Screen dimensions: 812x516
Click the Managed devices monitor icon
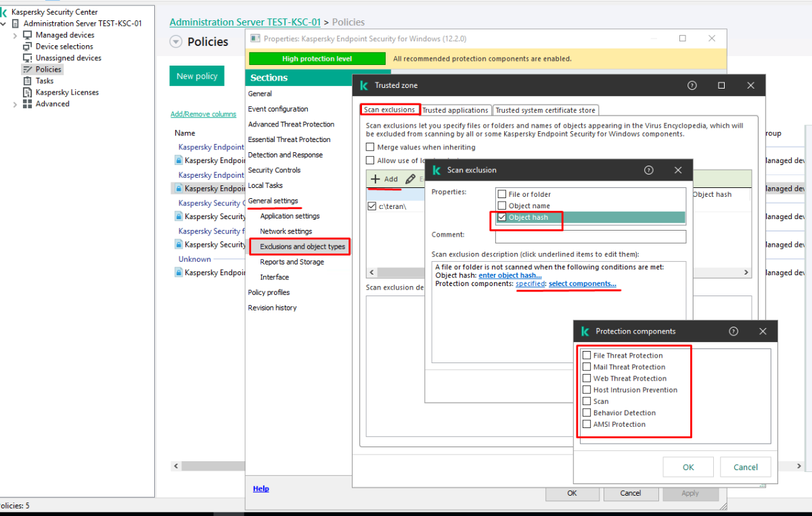pos(28,35)
